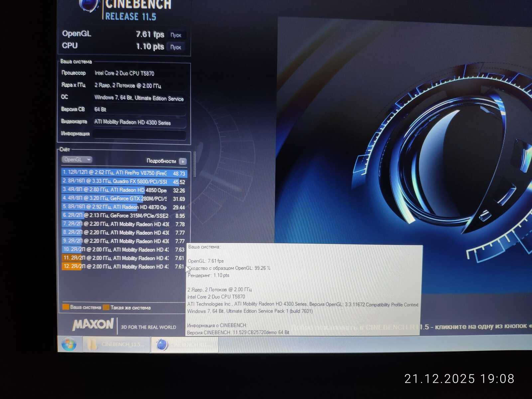The width and height of the screenshot is (532, 399).
Task: Click the dotted panel splitter handle
Action: coord(195,164)
